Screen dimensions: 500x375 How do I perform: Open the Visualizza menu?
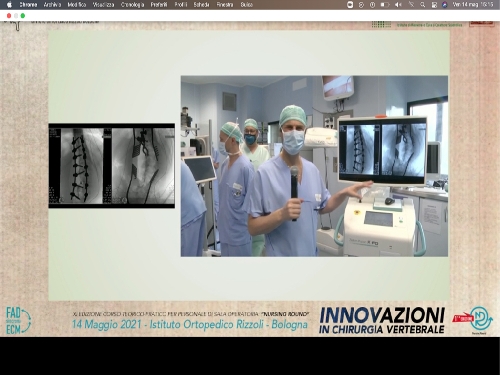103,5
